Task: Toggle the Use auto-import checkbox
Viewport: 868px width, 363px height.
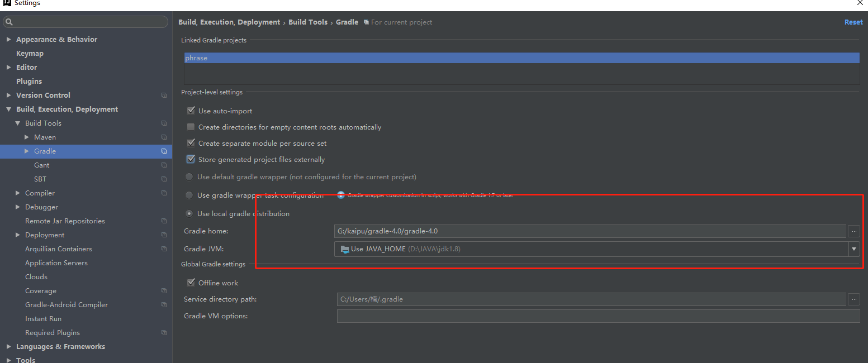Action: point(191,111)
